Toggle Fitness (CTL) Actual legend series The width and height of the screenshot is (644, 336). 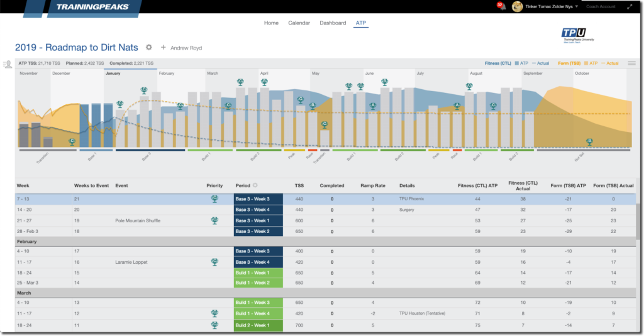540,63
